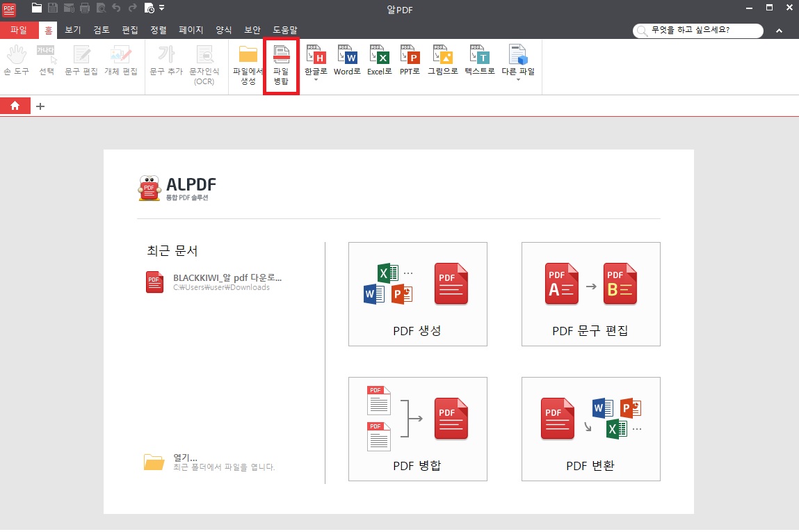Switch to the 홈 ribbon tab
Viewport: 799px width, 532px height.
[49, 30]
